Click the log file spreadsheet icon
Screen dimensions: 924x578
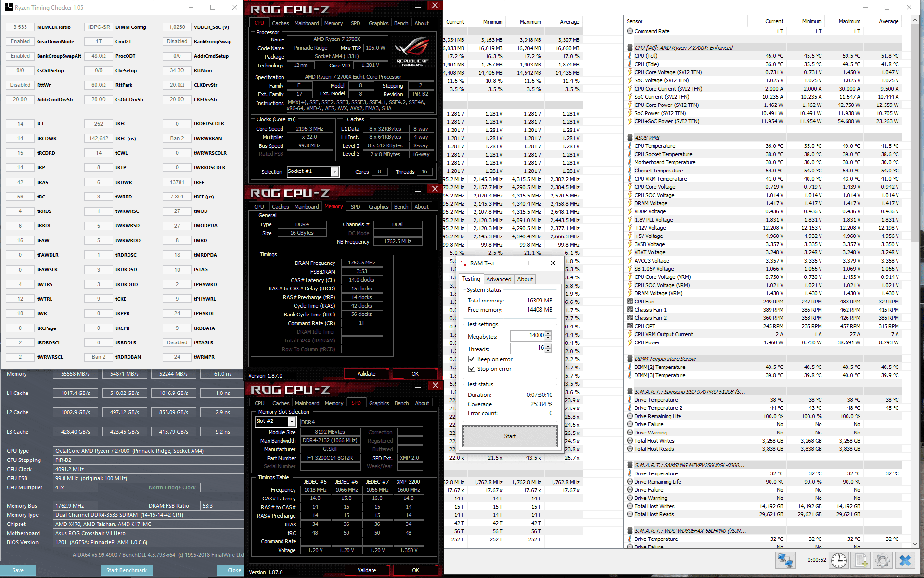tap(860, 561)
